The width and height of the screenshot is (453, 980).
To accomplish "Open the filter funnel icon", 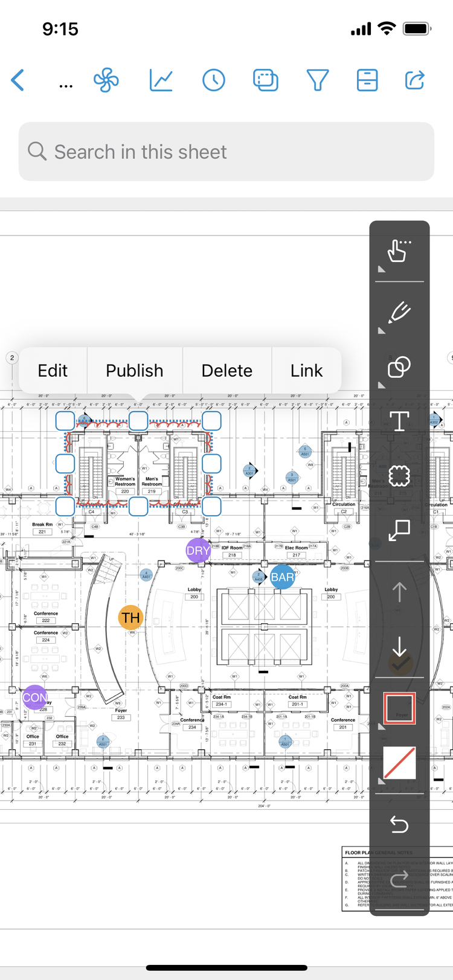I will [317, 80].
